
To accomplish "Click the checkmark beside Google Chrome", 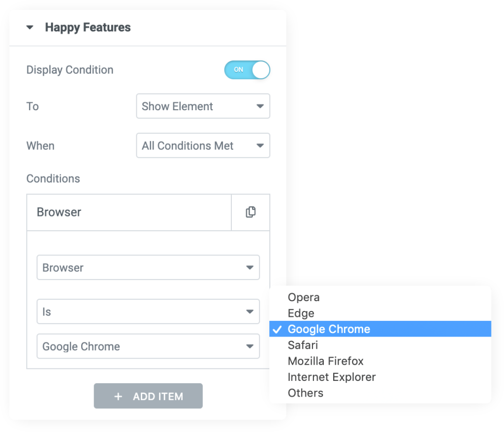I will 277,329.
